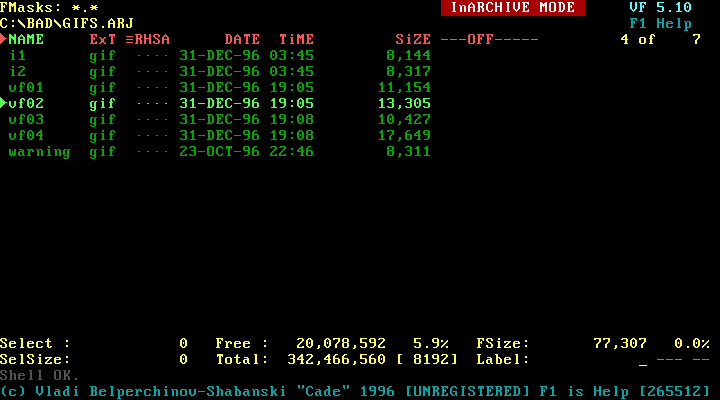Select the vf04 file entry
Screen dimensions: 720x400
(26, 135)
